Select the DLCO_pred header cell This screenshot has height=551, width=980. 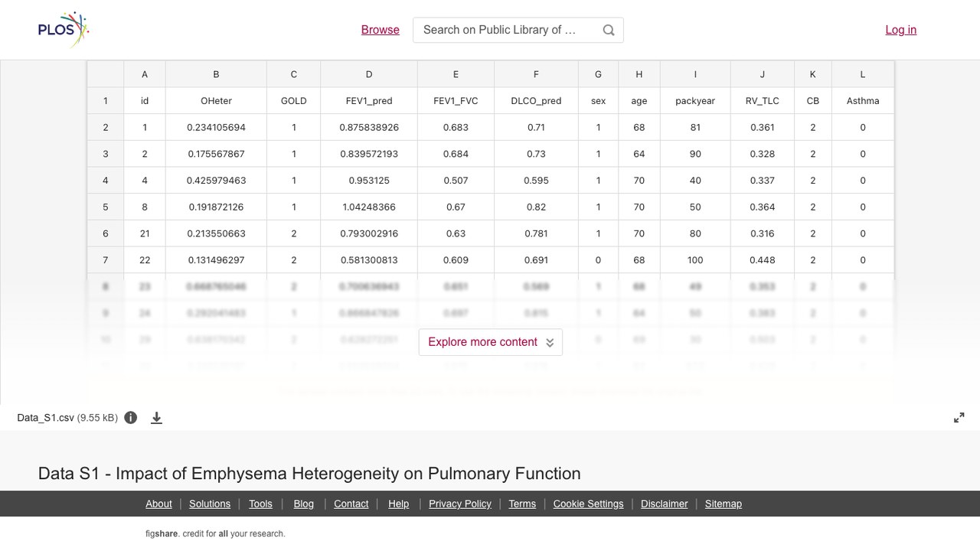click(x=536, y=101)
